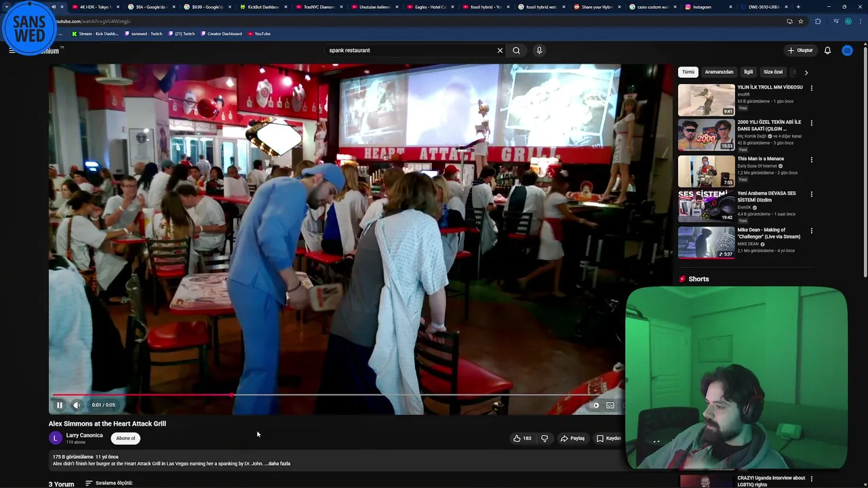The width and height of the screenshot is (868, 488).
Task: Open the account avatar menu
Action: click(x=847, y=50)
